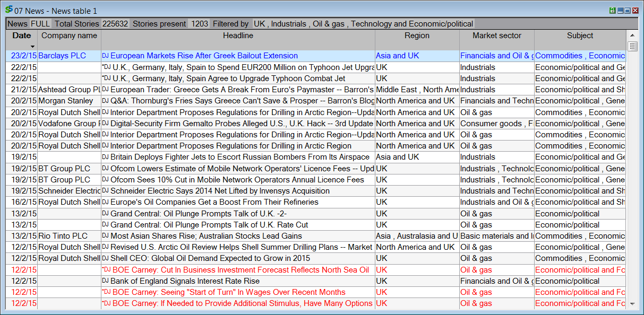
Task: Select the Ashtead Group company cell
Action: (x=69, y=90)
